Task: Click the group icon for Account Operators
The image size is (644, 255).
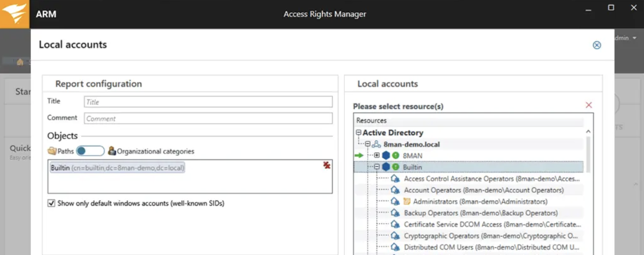Action: [395, 190]
